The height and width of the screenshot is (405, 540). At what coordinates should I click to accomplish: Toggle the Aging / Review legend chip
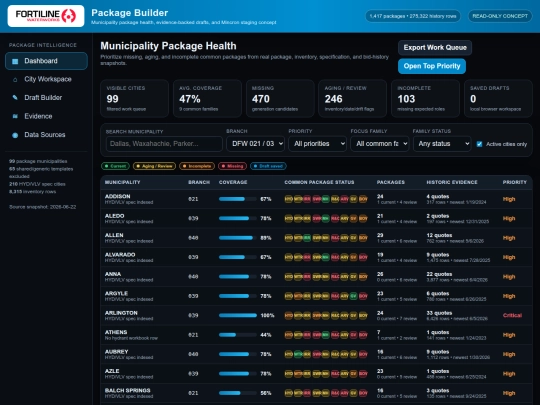pyautogui.click(x=154, y=166)
